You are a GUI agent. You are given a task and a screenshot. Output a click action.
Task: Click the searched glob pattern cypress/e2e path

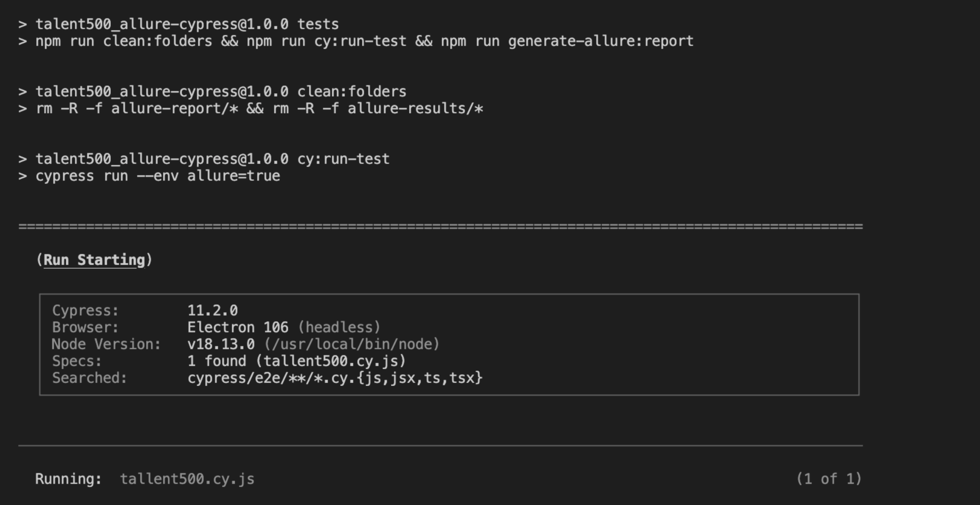point(335,378)
